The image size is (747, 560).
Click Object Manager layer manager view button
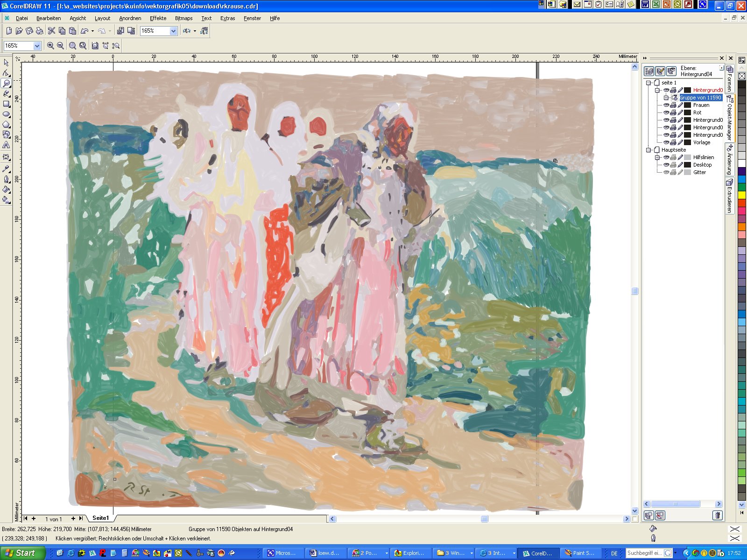[671, 71]
